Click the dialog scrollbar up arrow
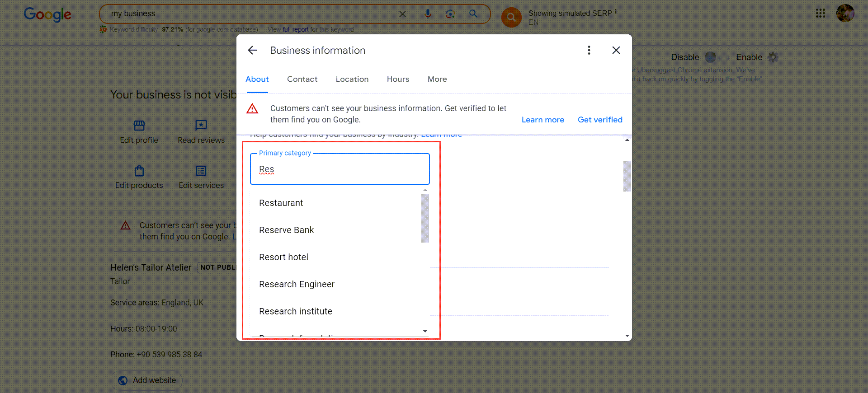This screenshot has width=868, height=393. [627, 140]
